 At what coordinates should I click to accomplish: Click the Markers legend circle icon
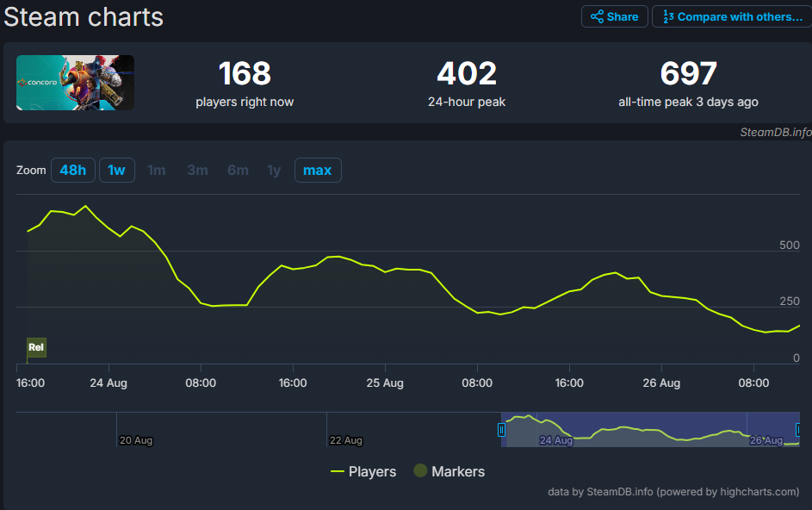click(420, 470)
